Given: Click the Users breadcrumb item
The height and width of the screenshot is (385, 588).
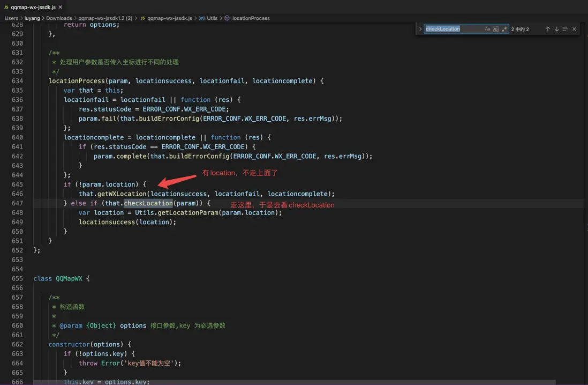Looking at the screenshot, I should coord(11,18).
